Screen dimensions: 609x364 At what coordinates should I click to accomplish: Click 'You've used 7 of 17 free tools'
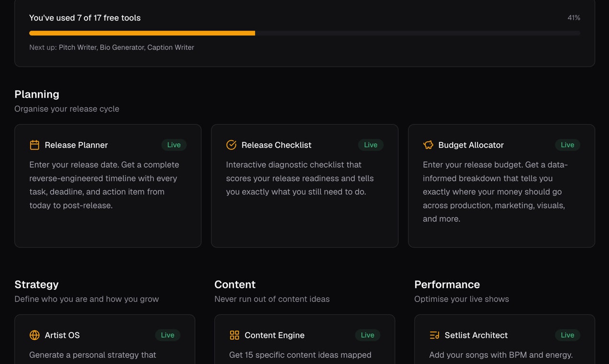tap(85, 18)
